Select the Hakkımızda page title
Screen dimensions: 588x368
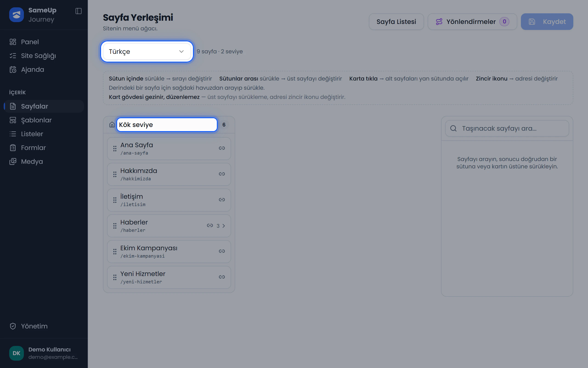pos(139,171)
